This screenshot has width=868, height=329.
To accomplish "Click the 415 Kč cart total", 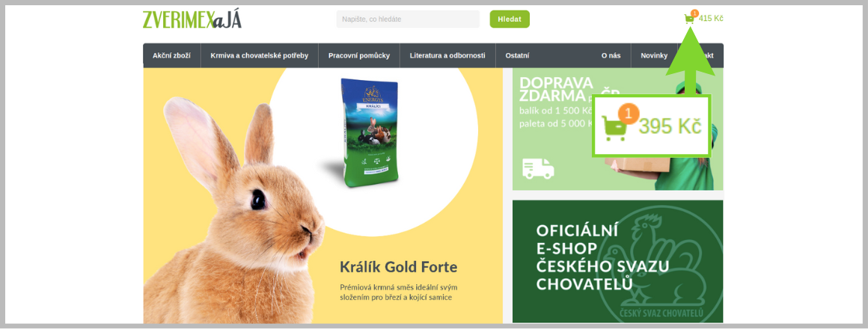I will click(x=711, y=18).
